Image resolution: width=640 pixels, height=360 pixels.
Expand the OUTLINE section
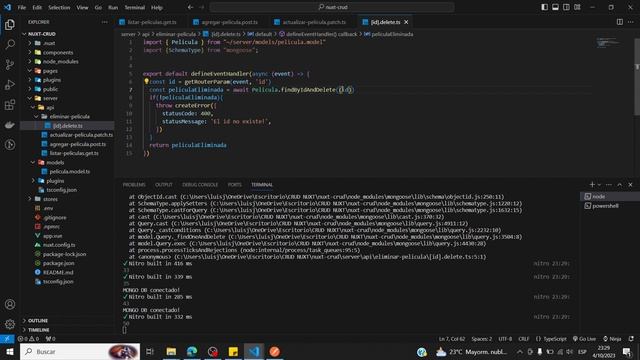click(38, 320)
